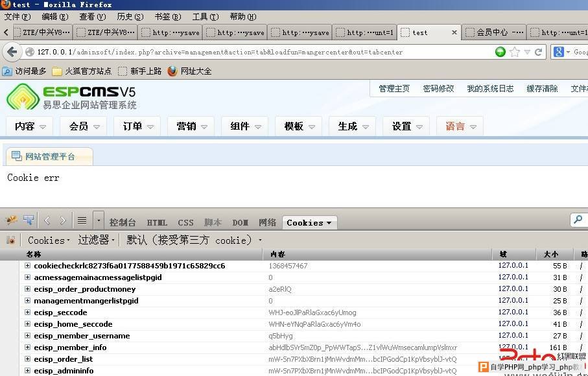Image resolution: width=588 pixels, height=376 pixels.
Task: Switch to the 会员中心 browser tab
Action: tap(494, 32)
